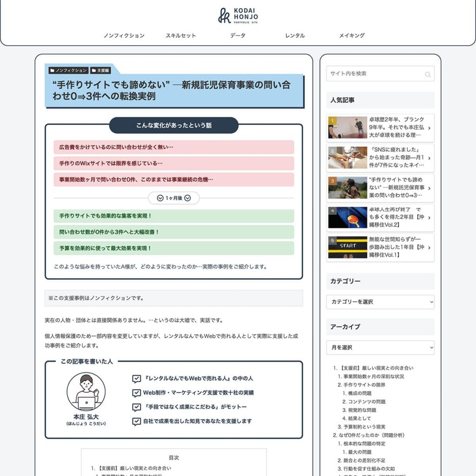
Task: Click chevron arrow on 無能な世間知らず article
Action: tap(429, 248)
